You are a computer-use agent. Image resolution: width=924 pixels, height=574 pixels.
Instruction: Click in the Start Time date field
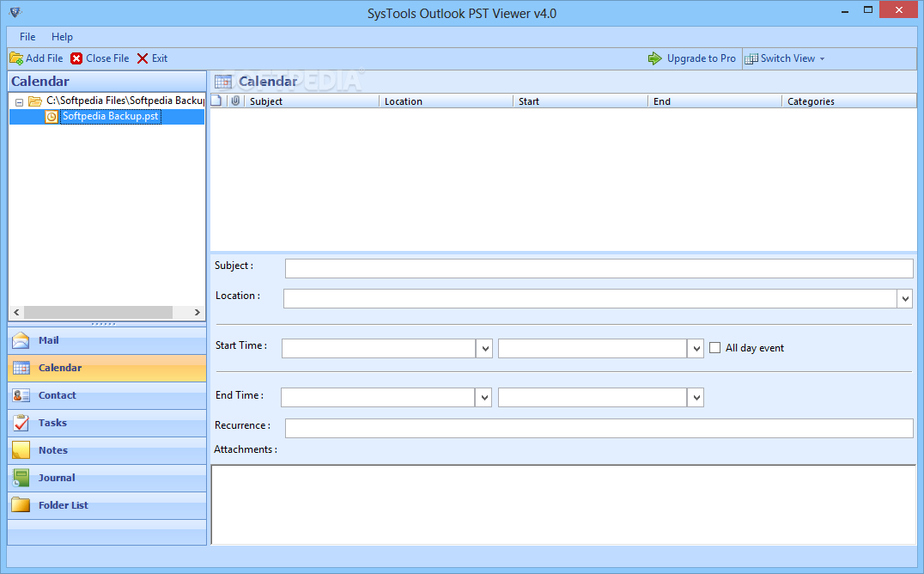point(379,349)
